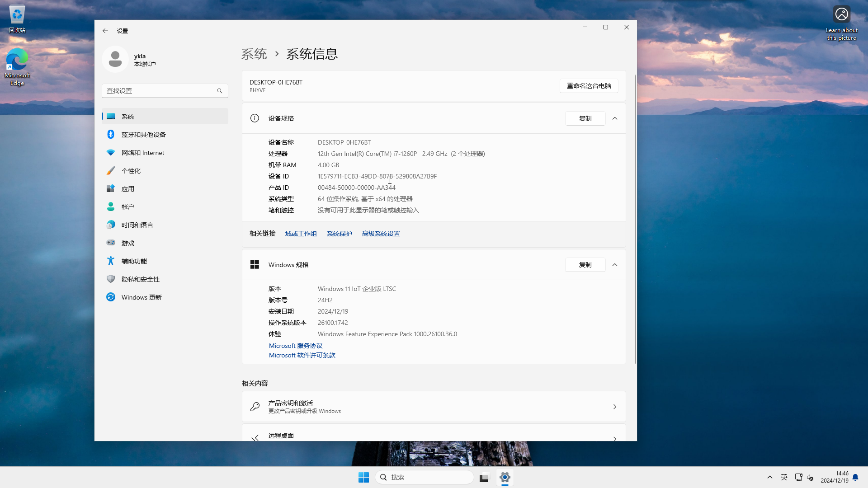The height and width of the screenshot is (488, 868).
Task: Open 应用 settings
Action: point(165,188)
